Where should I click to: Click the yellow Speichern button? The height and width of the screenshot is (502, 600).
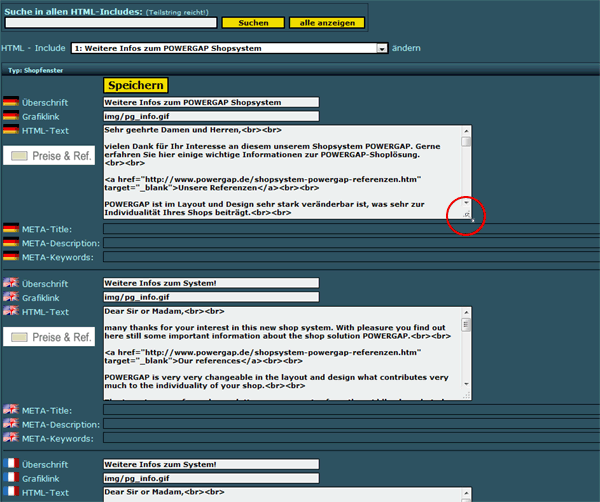coord(136,85)
